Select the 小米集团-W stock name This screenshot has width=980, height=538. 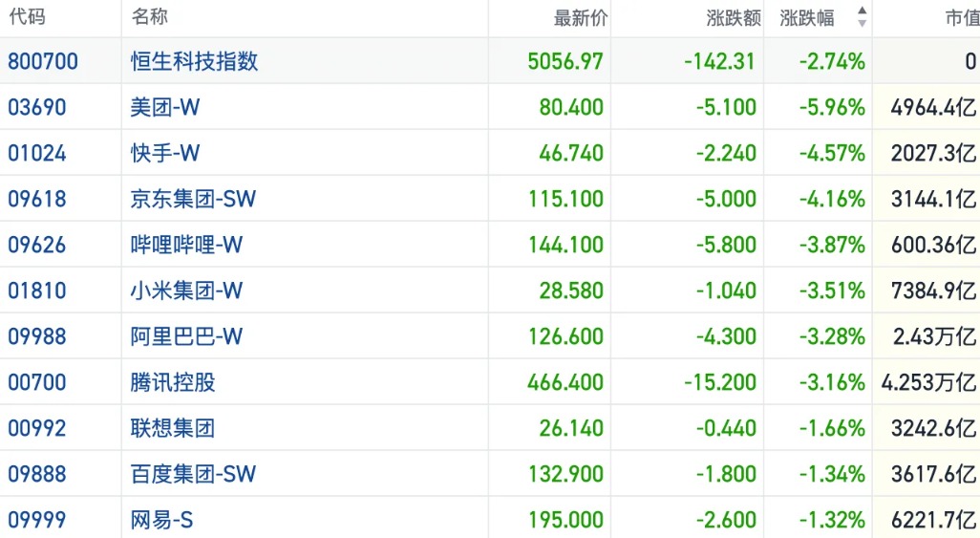(x=186, y=291)
